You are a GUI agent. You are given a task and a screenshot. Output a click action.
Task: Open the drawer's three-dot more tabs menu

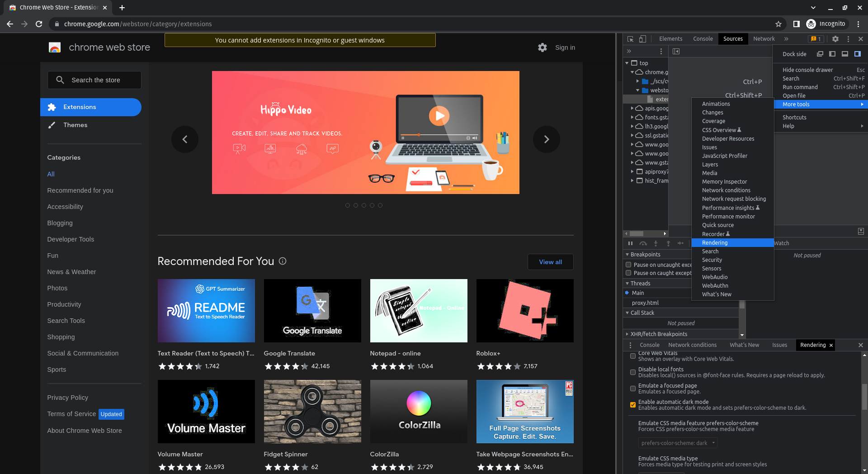(630, 345)
